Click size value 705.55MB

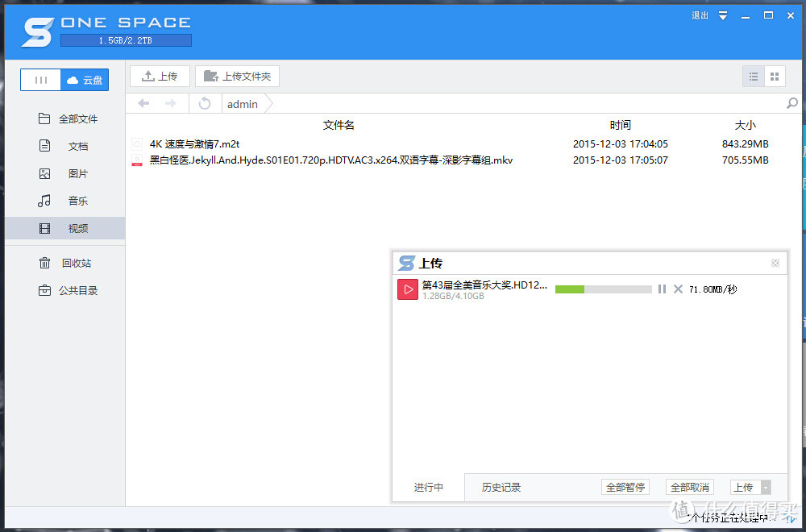point(746,160)
